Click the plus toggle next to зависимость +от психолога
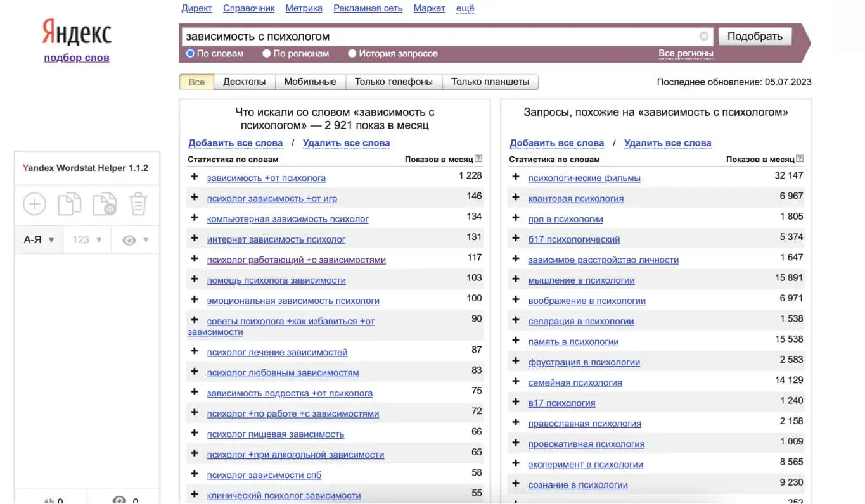The width and height of the screenshot is (865, 504). click(x=194, y=176)
